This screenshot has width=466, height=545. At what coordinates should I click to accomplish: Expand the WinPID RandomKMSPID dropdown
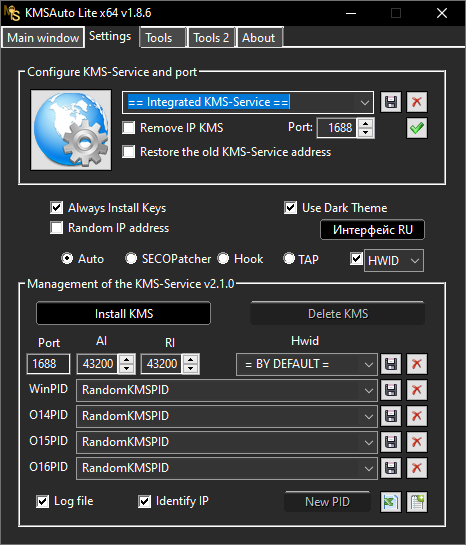[x=369, y=391]
